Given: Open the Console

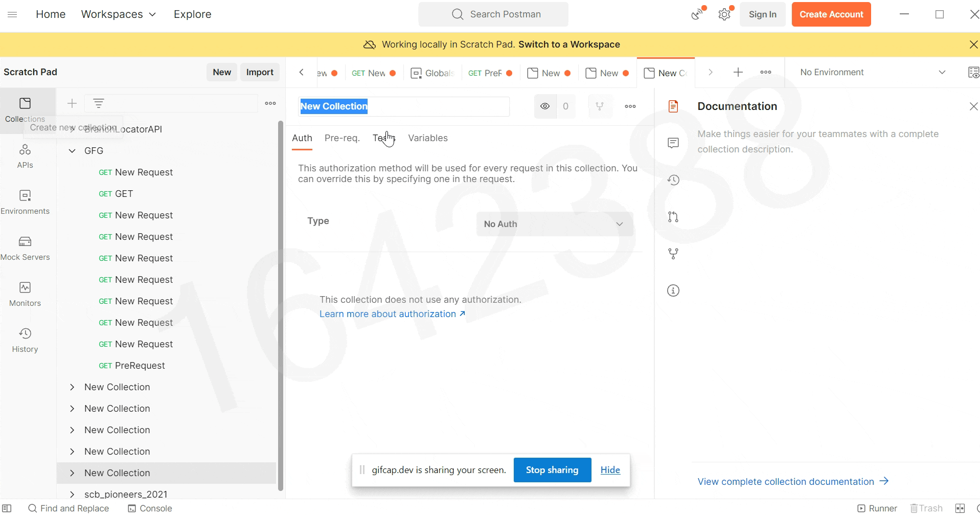Looking at the screenshot, I should pos(150,508).
